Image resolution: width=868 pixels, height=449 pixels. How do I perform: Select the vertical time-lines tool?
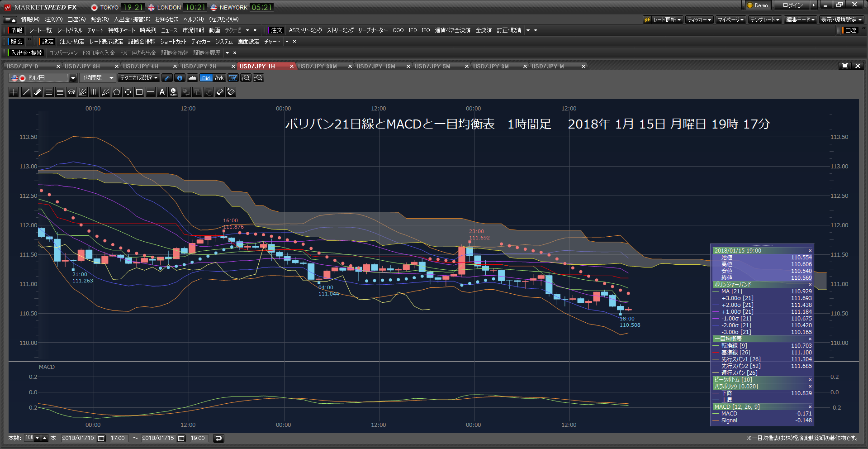pos(94,92)
